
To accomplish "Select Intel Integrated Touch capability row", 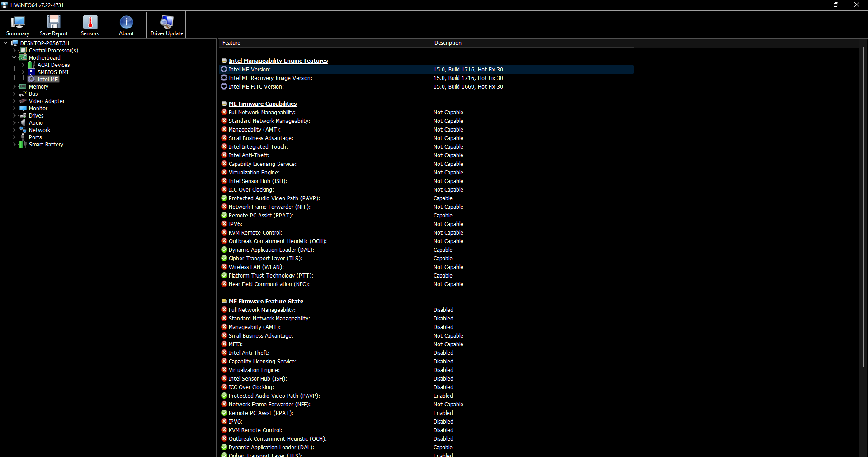I will coord(427,146).
